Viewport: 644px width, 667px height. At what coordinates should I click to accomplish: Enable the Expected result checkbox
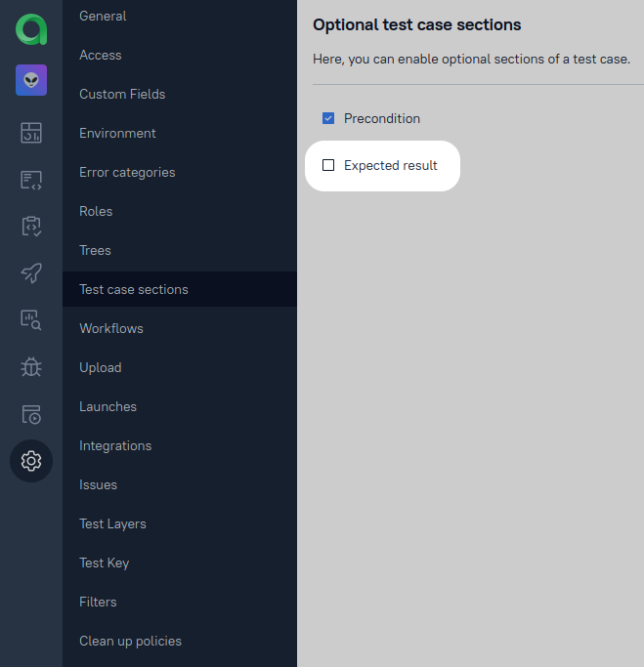328,165
